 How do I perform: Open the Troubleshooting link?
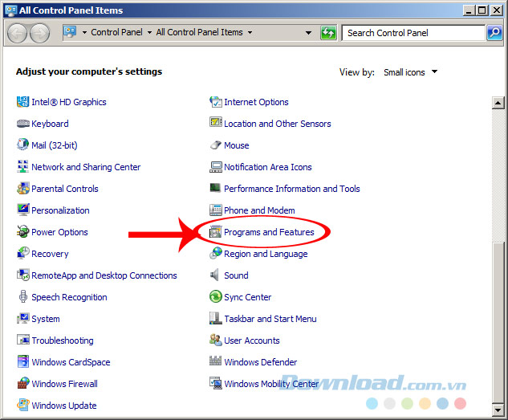point(63,340)
